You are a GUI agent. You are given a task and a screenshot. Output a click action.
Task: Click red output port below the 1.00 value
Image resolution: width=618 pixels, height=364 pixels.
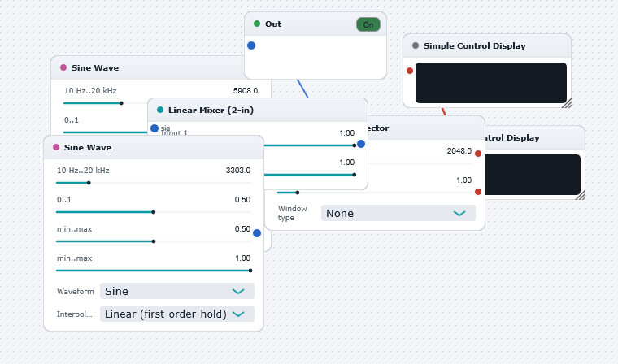(x=478, y=192)
